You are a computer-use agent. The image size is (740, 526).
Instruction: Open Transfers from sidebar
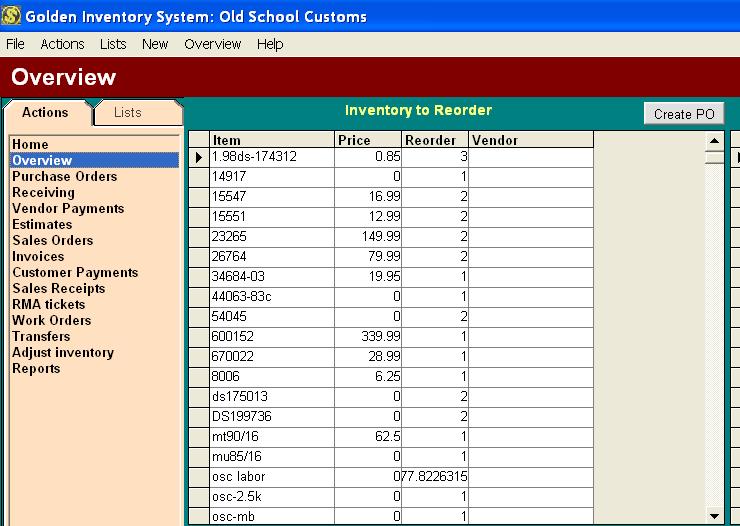94,336
